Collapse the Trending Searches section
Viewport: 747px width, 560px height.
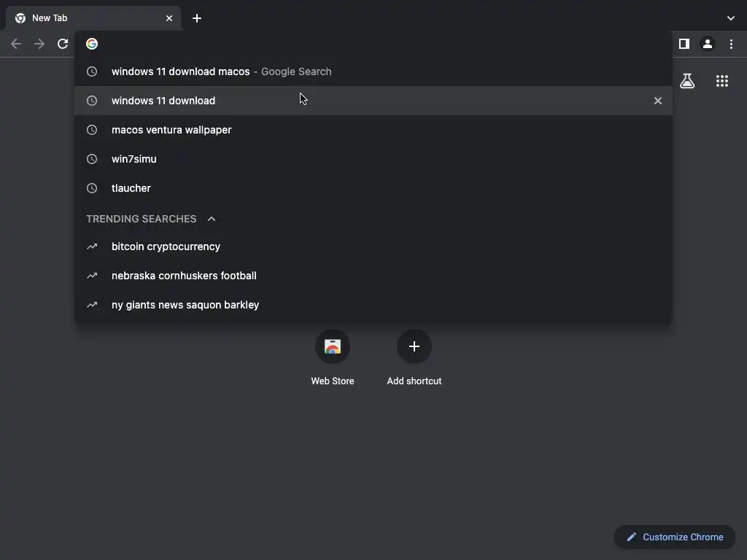pos(212,219)
